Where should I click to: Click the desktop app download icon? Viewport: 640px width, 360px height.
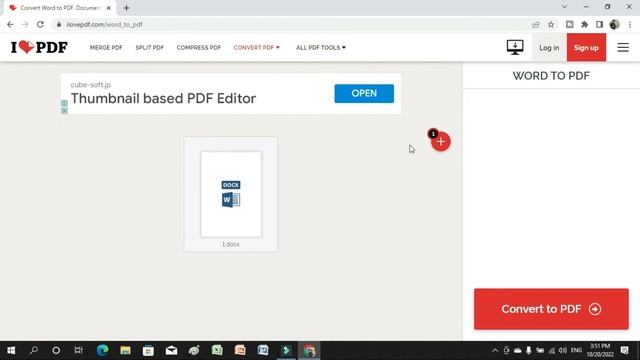click(515, 47)
